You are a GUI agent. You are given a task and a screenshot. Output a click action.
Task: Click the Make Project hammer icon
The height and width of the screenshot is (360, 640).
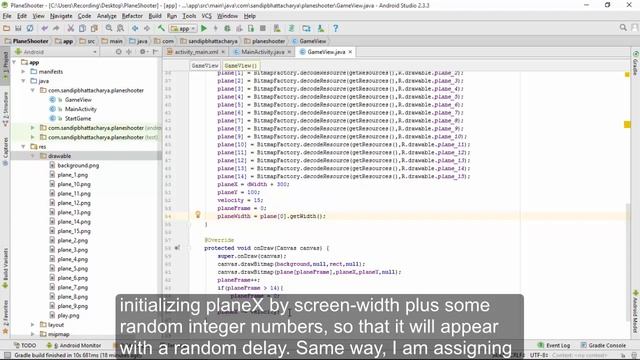pos(162,28)
